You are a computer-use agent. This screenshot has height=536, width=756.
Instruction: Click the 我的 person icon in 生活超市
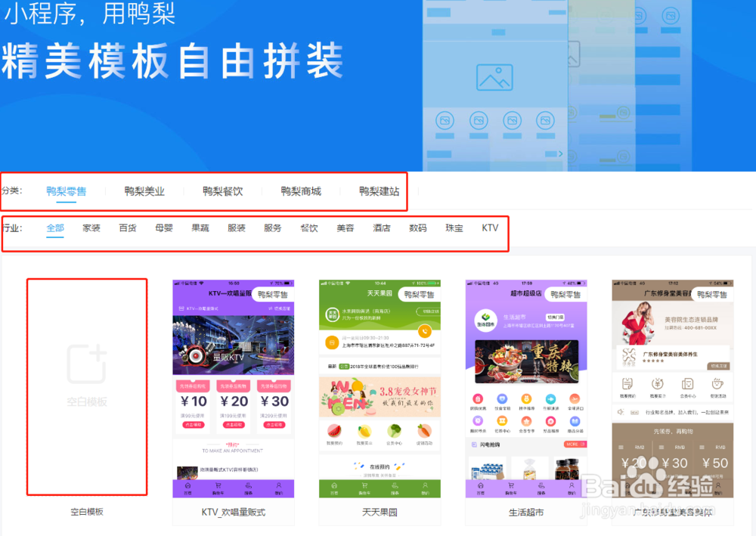pyautogui.click(x=572, y=486)
